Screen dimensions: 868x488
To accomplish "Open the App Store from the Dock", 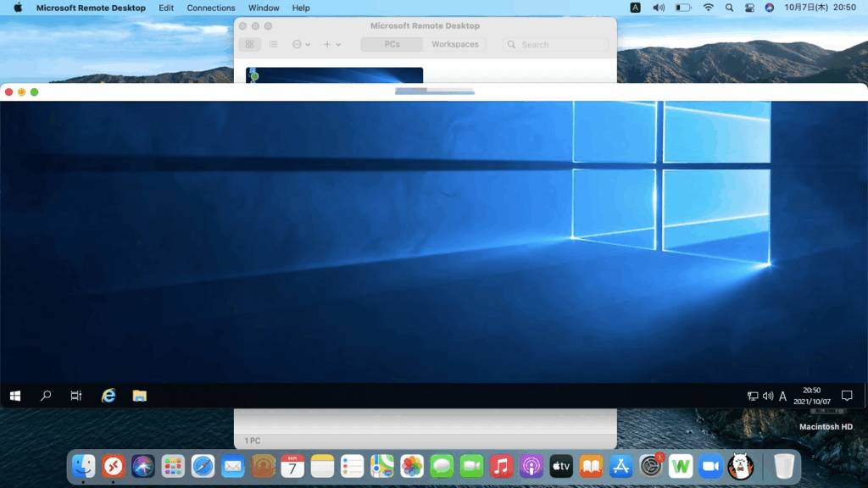I will (621, 467).
